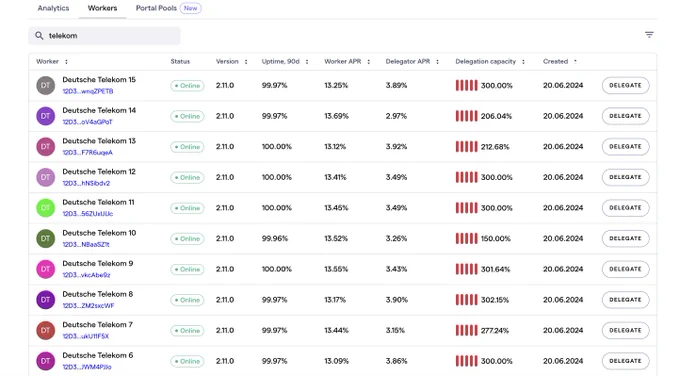Click Deutsche Telekom 15 avatar icon
The width and height of the screenshot is (680, 376).
pos(46,85)
